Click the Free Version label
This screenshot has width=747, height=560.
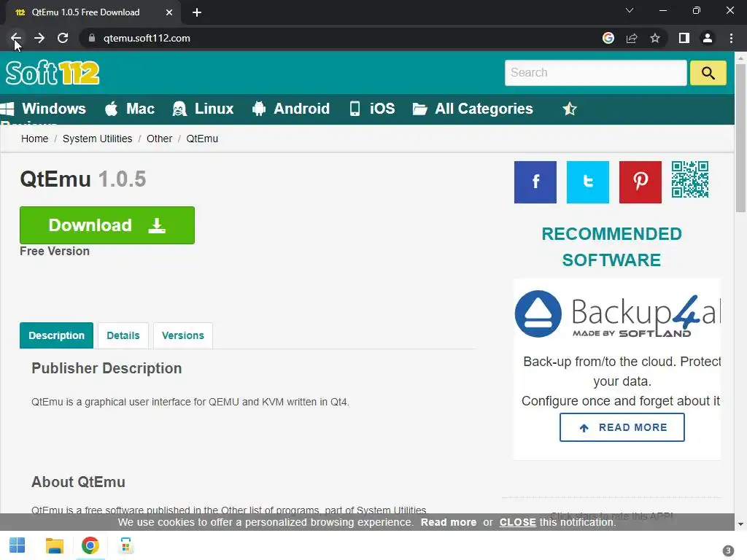[x=55, y=251]
